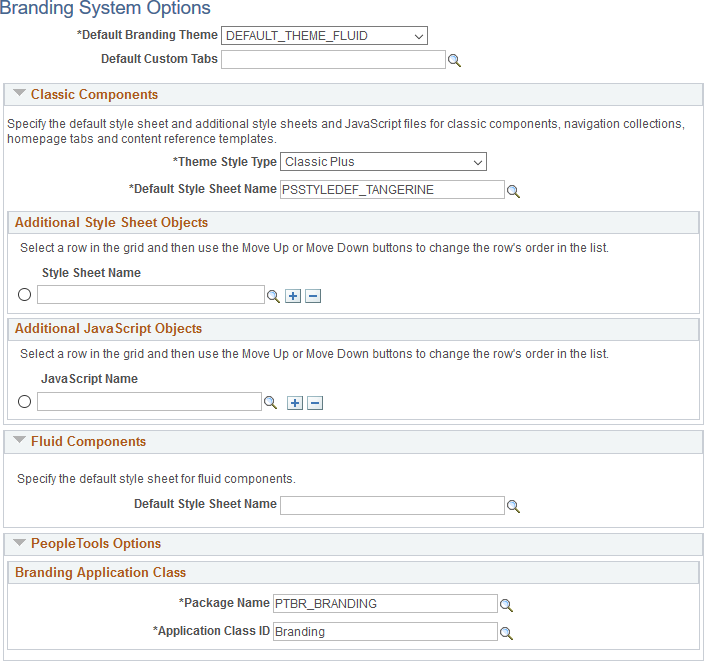Select the JavaScript Name row radio button
704x661 pixels.
coord(24,401)
